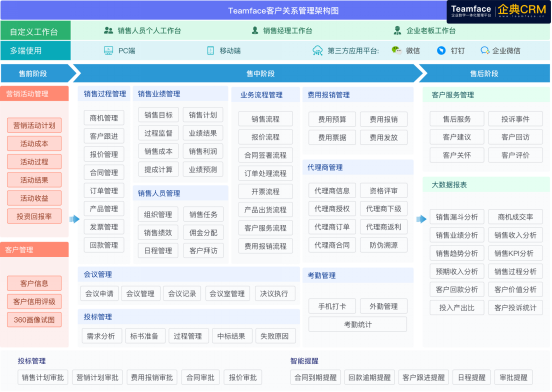Click the Teamface客户关系管理架构图 title bar
The width and height of the screenshot is (552, 392).
coord(283,11)
